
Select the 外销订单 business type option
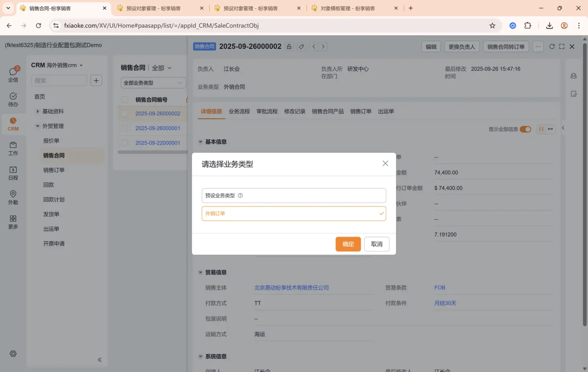click(x=294, y=214)
